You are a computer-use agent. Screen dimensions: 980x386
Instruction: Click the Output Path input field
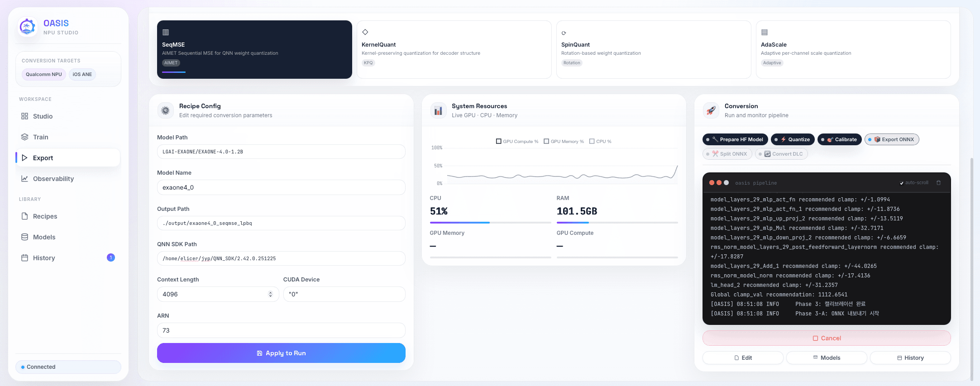coord(281,223)
